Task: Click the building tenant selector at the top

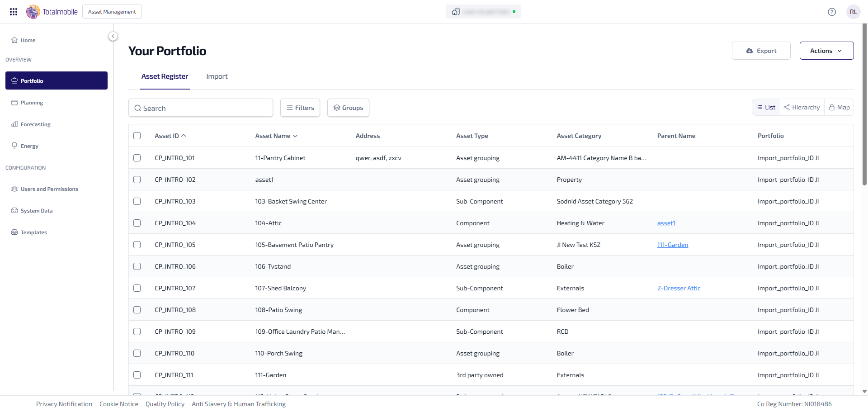Action: point(483,12)
